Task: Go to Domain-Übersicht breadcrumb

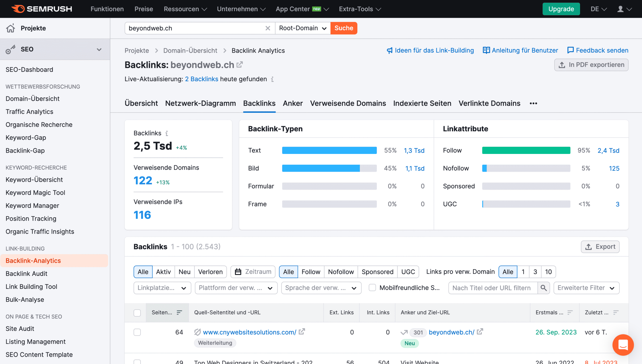Action: click(190, 51)
